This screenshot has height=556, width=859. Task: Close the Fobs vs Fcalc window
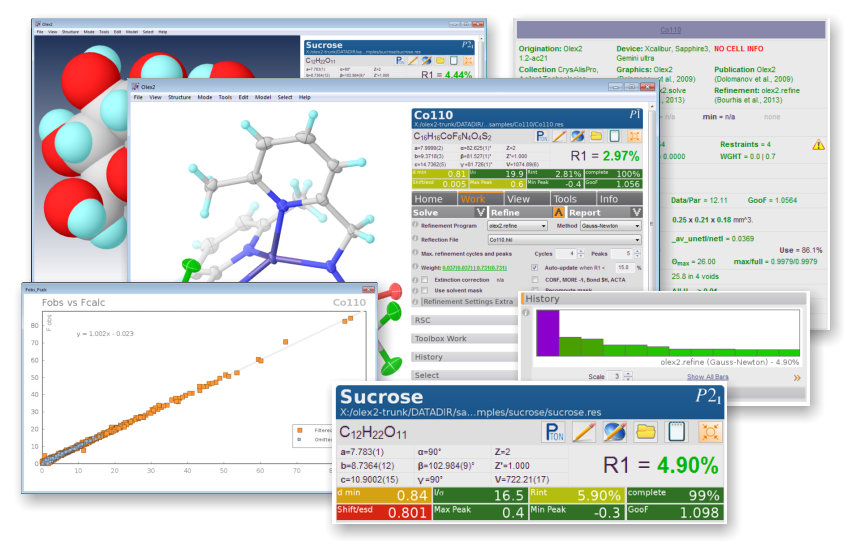pyautogui.click(x=368, y=289)
